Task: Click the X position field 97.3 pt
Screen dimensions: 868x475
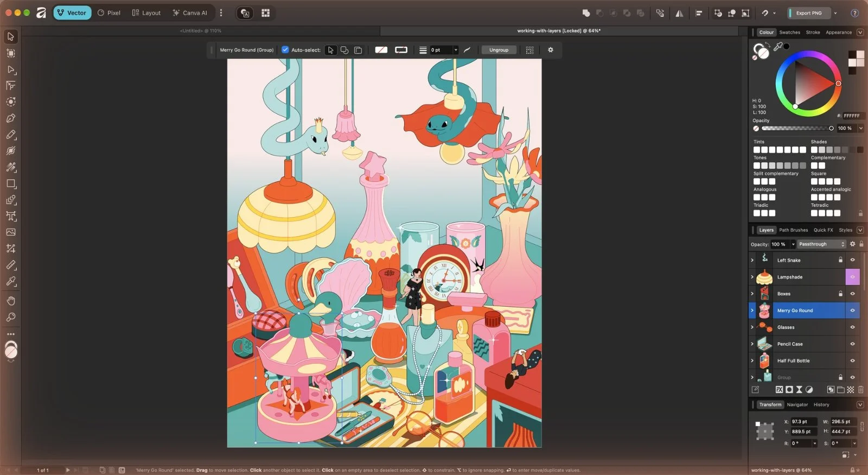Action: pos(803,422)
